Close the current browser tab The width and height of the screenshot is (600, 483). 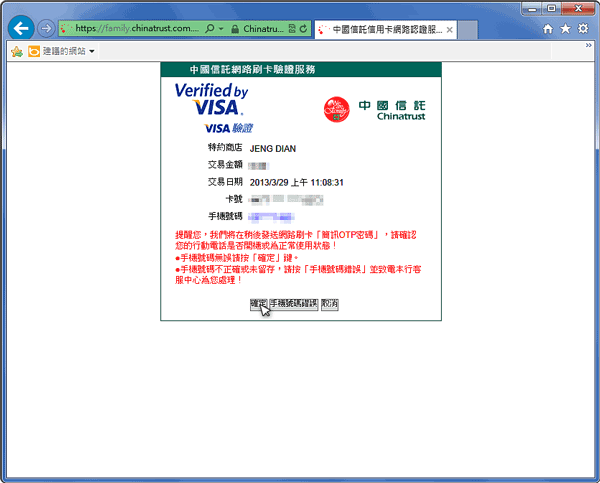pyautogui.click(x=450, y=30)
